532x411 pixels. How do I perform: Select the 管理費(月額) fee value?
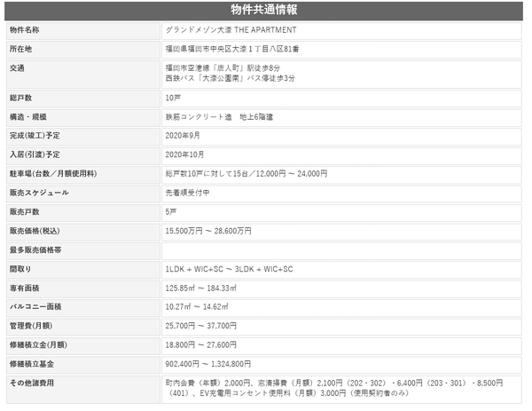(201, 326)
